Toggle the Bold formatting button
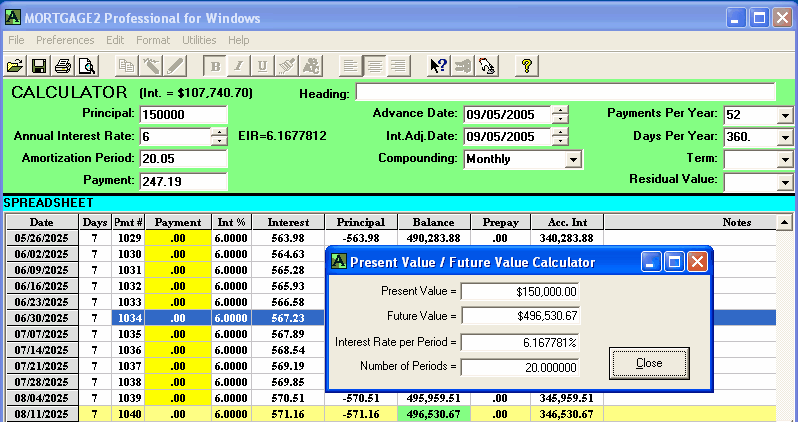This screenshot has width=798, height=422. point(215,66)
